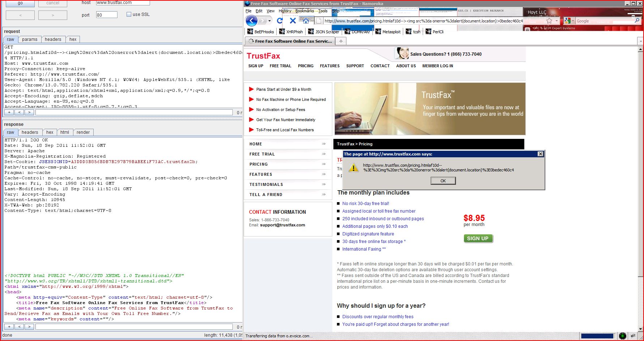Expand the TESTIMONIALS sidebar chevron

pos(324,184)
